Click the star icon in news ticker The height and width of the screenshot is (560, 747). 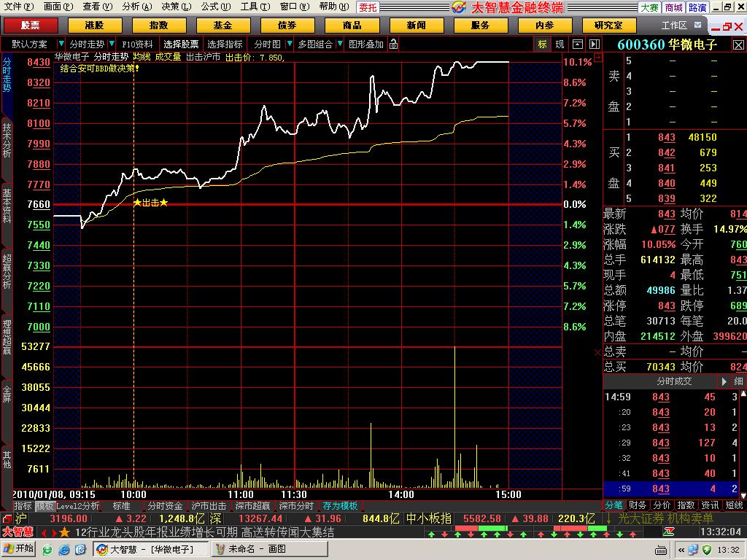point(65,532)
